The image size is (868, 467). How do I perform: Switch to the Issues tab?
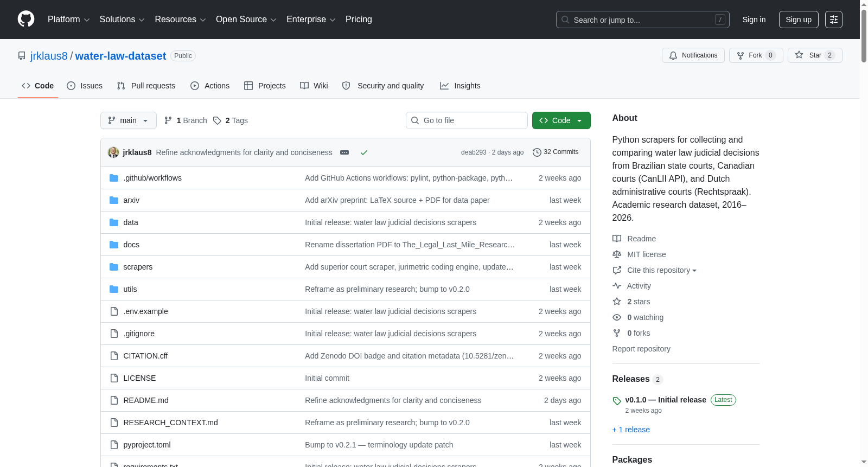pos(85,86)
